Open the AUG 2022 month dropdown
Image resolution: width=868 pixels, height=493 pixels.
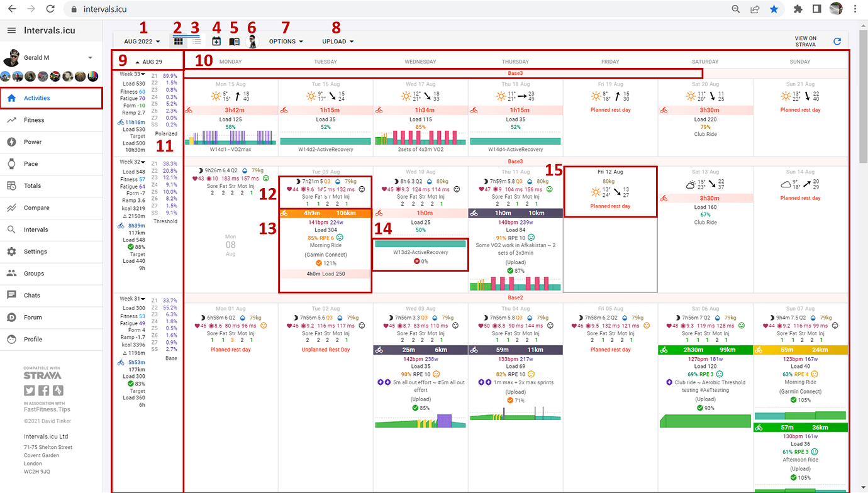point(140,40)
